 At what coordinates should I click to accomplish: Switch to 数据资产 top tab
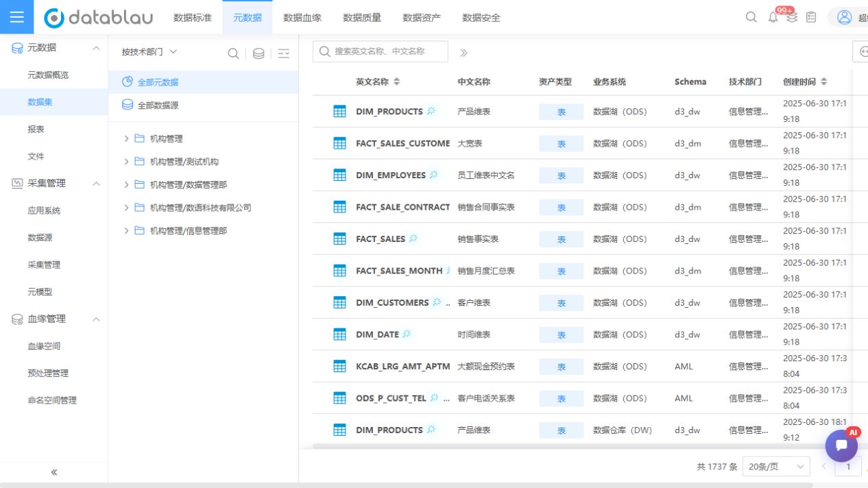click(422, 18)
